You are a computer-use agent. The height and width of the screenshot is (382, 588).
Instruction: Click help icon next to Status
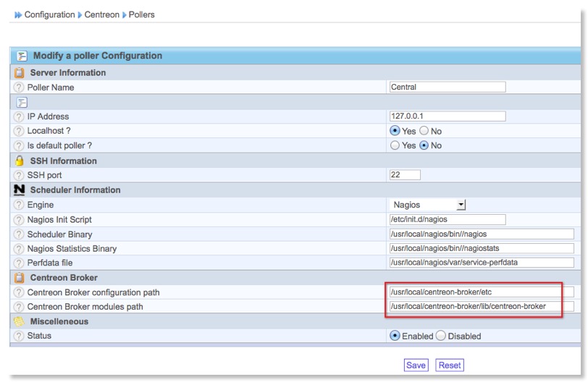(x=19, y=336)
